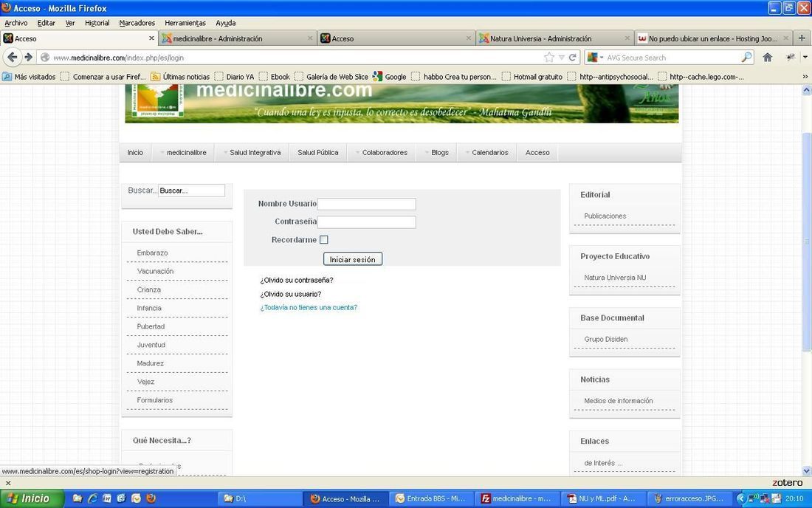812x508 pixels.
Task: Close the bottom add-on bar with X
Action: pyautogui.click(x=8, y=483)
